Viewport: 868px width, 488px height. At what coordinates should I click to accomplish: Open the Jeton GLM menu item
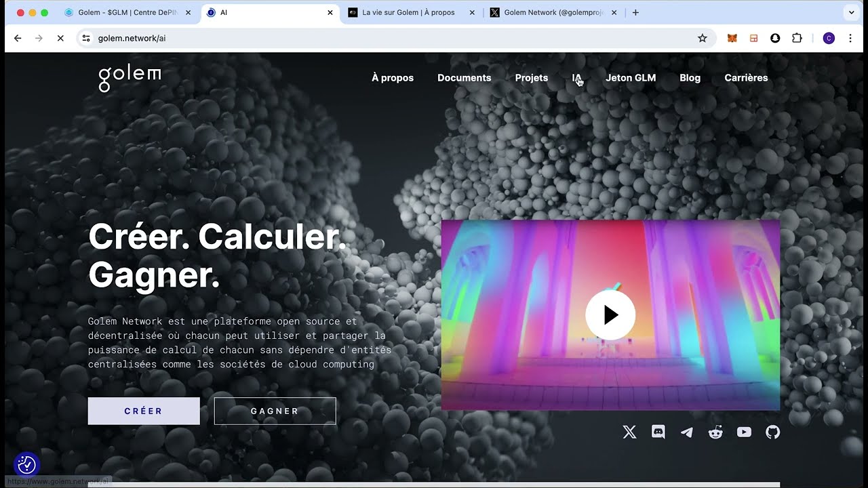(631, 78)
